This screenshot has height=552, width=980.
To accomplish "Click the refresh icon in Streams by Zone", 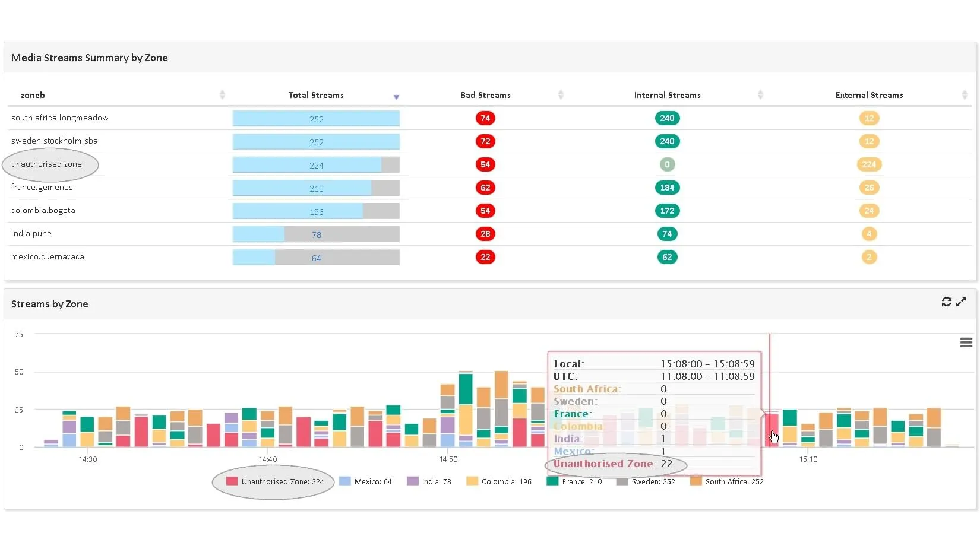I will [946, 302].
